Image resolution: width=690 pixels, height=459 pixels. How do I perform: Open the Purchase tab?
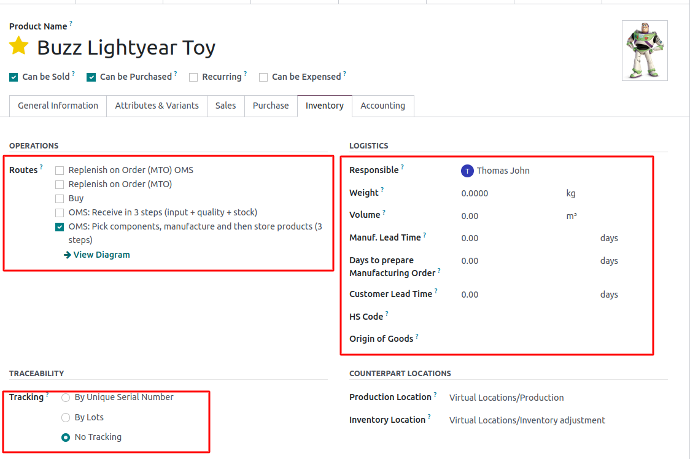(x=271, y=106)
